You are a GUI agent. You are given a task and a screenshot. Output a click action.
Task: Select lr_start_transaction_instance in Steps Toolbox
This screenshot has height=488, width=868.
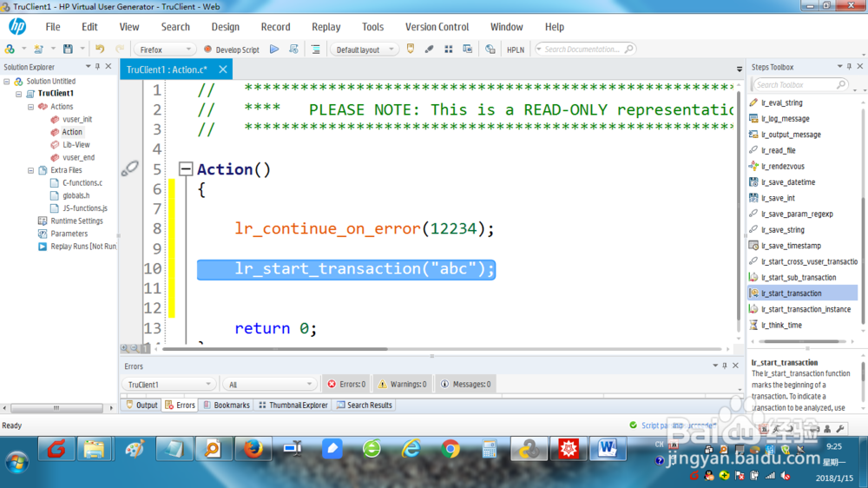pyautogui.click(x=806, y=309)
